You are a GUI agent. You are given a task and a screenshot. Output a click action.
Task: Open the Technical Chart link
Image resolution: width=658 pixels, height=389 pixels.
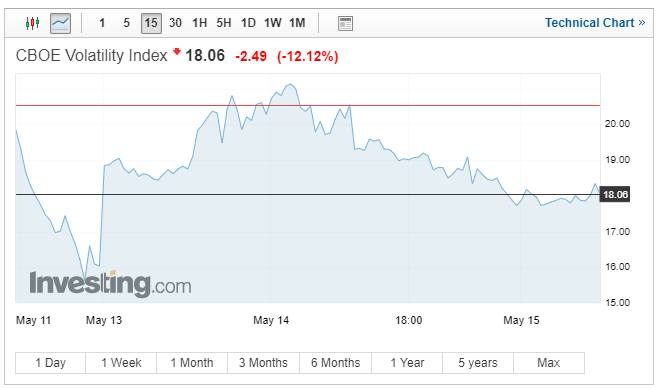point(595,23)
